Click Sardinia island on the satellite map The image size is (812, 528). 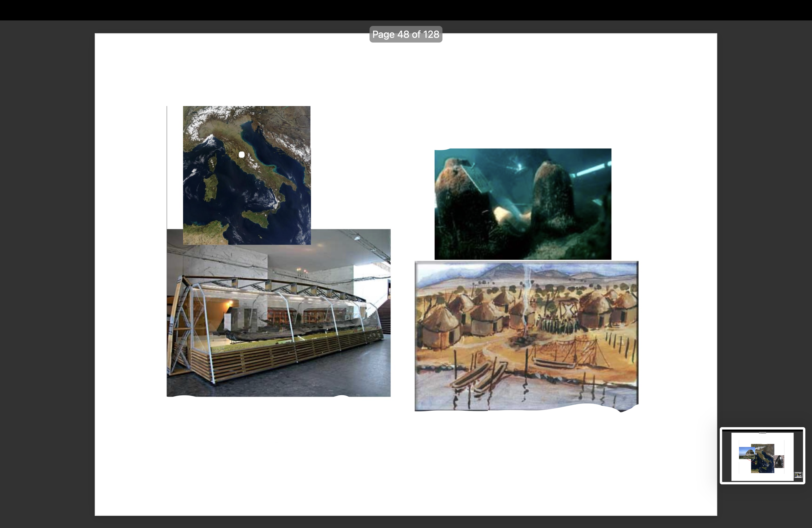click(x=210, y=187)
